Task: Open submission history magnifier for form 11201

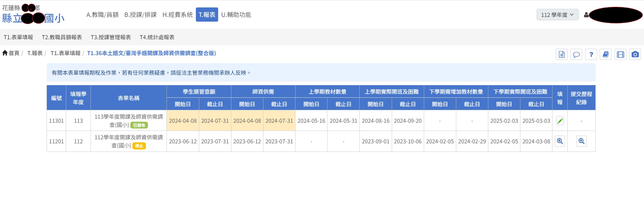Action: pyautogui.click(x=581, y=141)
